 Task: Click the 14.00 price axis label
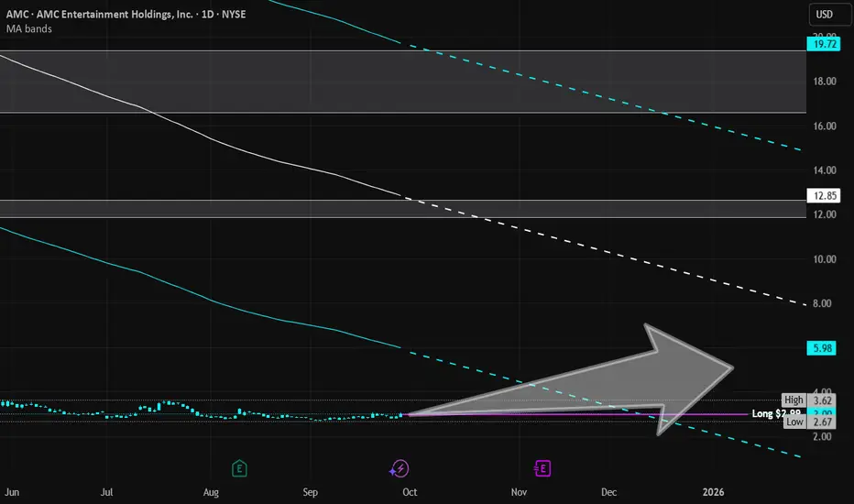click(x=824, y=170)
